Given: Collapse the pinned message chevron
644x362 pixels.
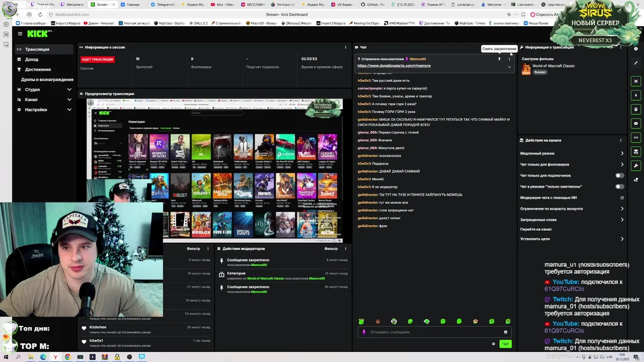Looking at the screenshot, I should pos(509,67).
